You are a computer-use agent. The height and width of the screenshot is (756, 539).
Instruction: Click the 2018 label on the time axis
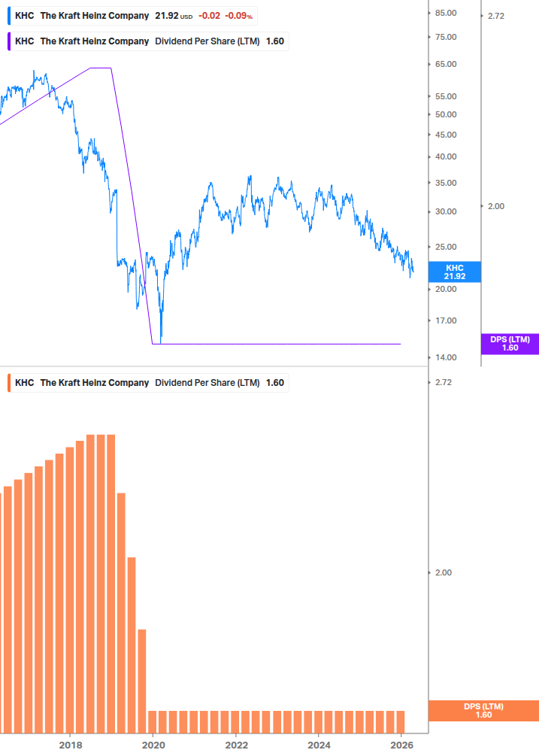tap(71, 745)
